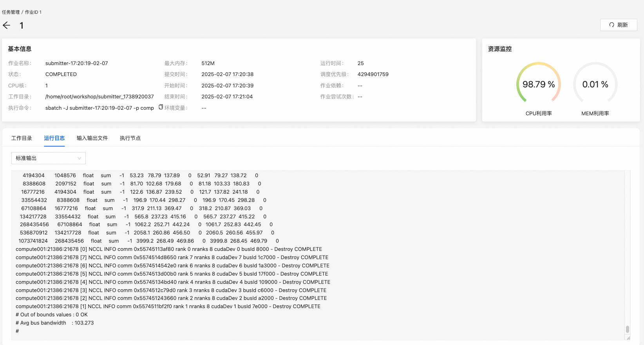Select the 运行日志 tab
This screenshot has width=644, height=345.
[54, 138]
